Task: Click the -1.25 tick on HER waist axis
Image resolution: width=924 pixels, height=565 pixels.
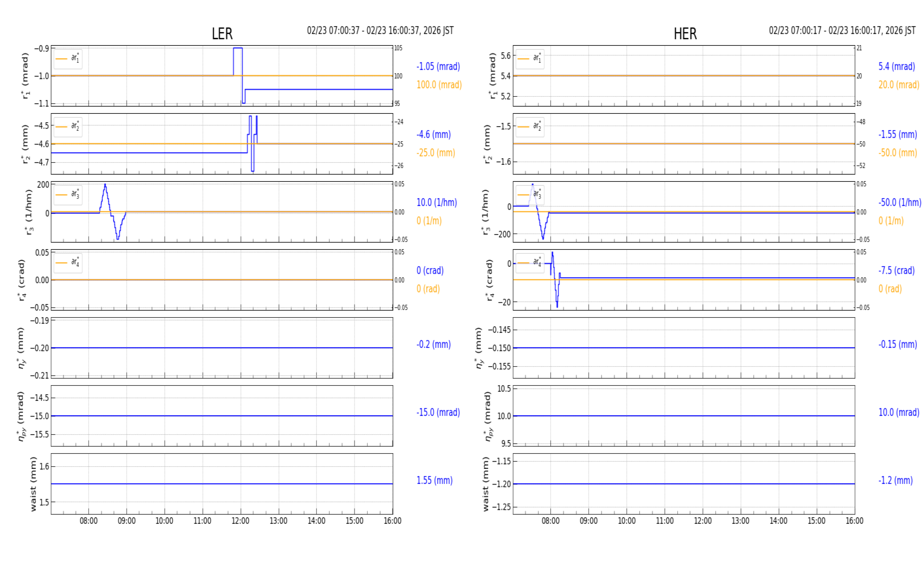Action: (x=503, y=507)
